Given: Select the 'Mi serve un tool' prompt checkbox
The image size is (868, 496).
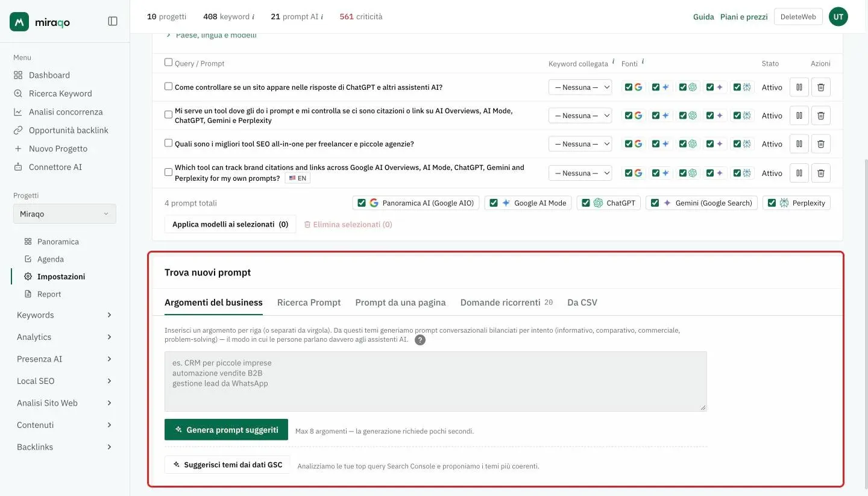Looking at the screenshot, I should tap(169, 115).
